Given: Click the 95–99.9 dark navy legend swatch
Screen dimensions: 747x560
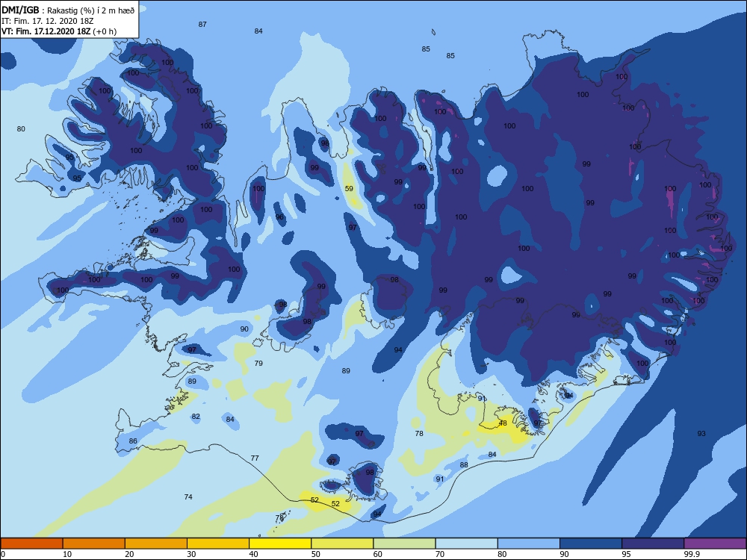Looking at the screenshot, I should 653,544.
